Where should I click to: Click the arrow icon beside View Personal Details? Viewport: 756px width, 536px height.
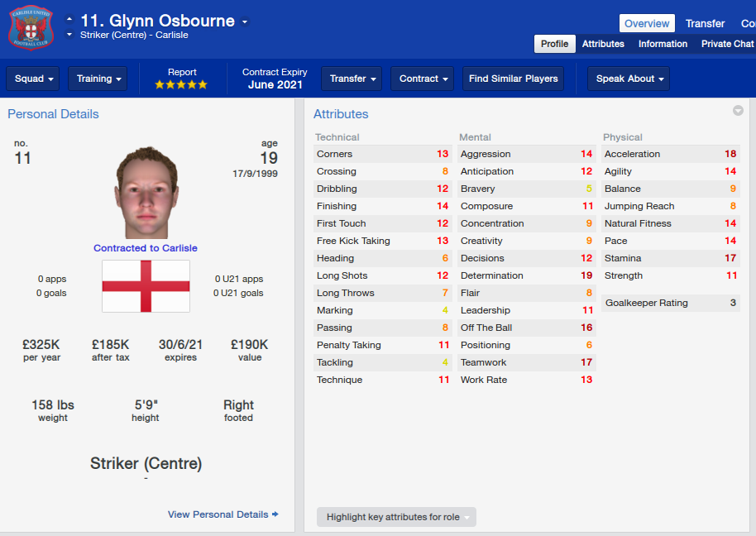[x=275, y=514]
